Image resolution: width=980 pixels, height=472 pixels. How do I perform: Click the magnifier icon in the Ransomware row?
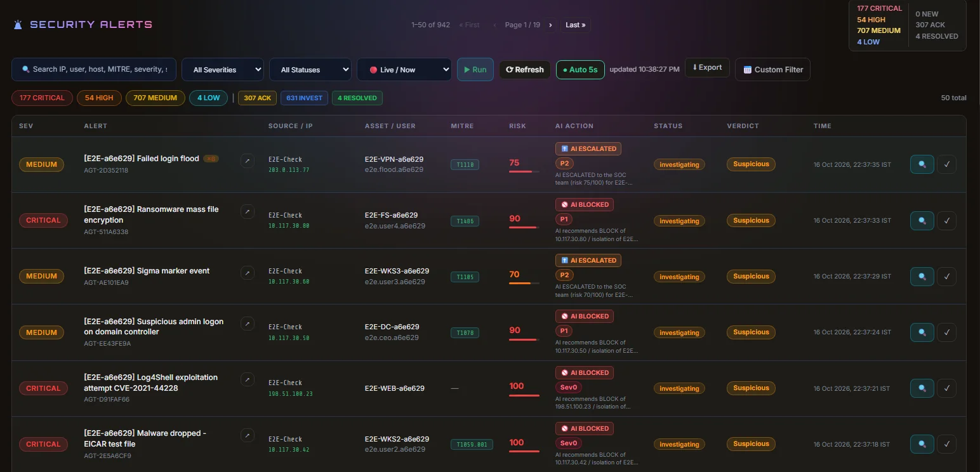point(922,220)
